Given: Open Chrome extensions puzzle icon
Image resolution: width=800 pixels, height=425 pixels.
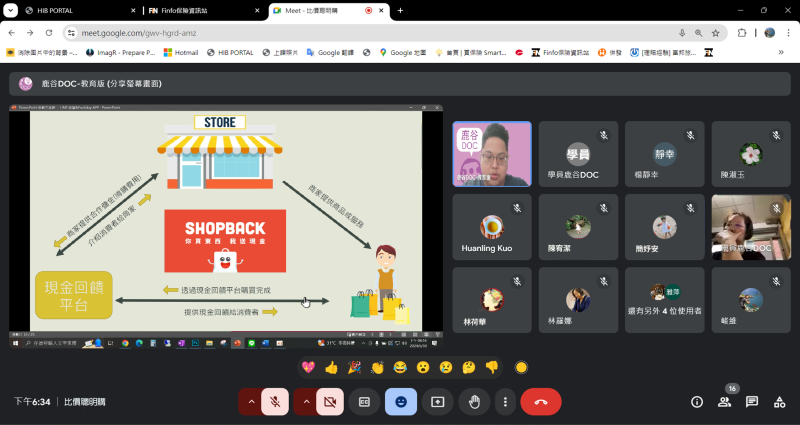Looking at the screenshot, I should [742, 33].
